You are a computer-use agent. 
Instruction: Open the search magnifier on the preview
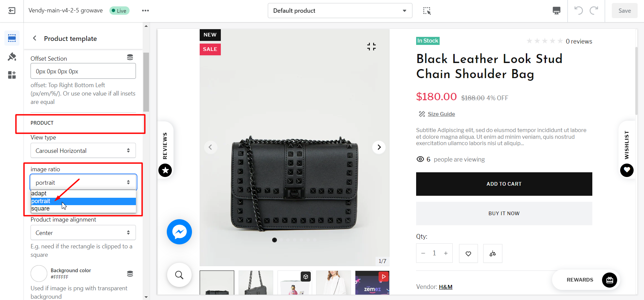click(x=179, y=275)
